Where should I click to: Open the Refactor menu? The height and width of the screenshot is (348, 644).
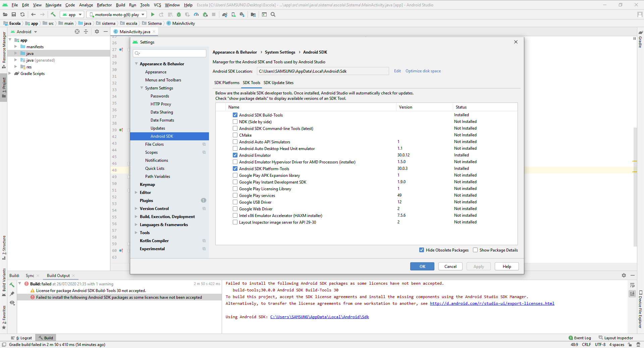click(104, 5)
